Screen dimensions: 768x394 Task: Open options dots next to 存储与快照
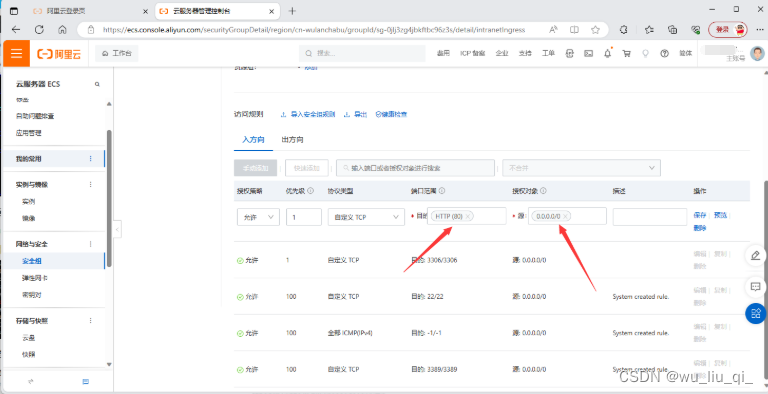pos(90,321)
